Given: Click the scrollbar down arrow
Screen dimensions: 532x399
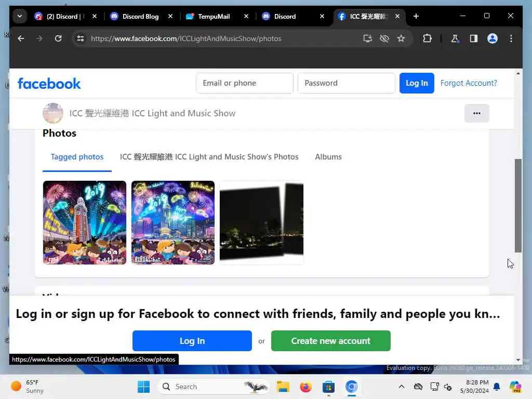Looking at the screenshot, I should [x=518, y=360].
